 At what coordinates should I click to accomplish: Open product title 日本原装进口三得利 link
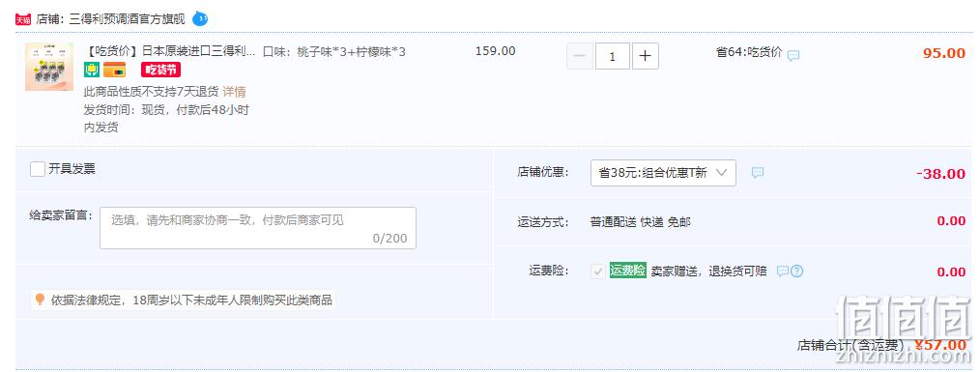pos(169,51)
